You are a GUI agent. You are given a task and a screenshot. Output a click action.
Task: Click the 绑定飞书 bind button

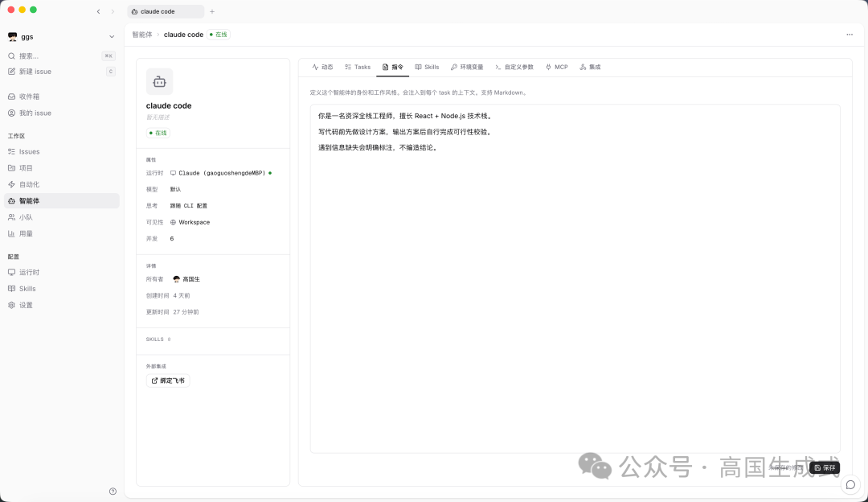point(168,381)
